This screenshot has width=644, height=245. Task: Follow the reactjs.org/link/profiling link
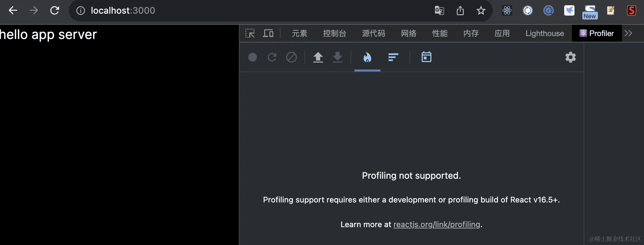pos(437,225)
